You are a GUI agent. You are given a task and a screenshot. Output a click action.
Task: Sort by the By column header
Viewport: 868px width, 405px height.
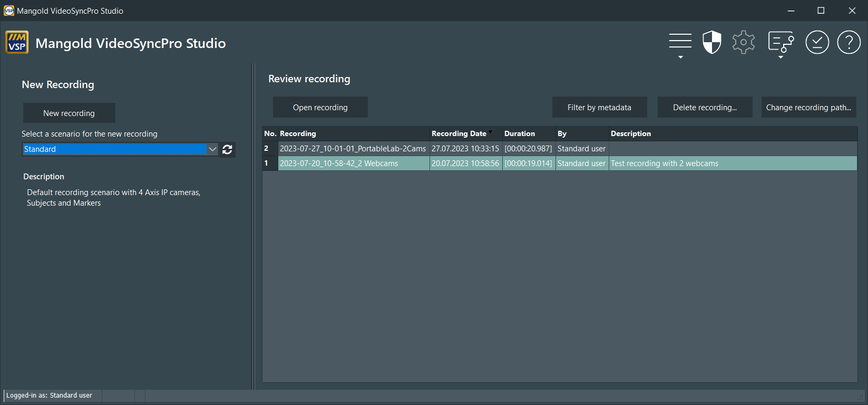[582, 133]
